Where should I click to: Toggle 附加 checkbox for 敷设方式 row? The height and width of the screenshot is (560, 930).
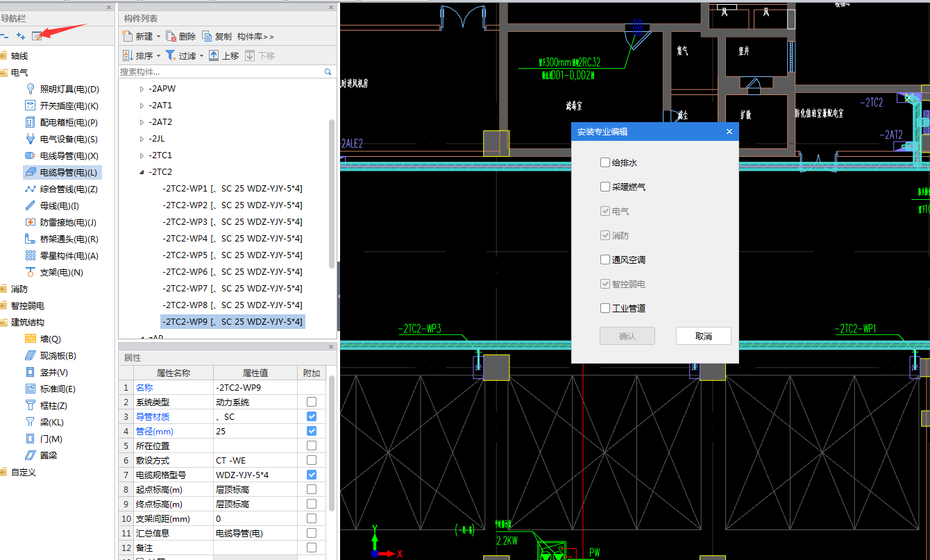(312, 460)
